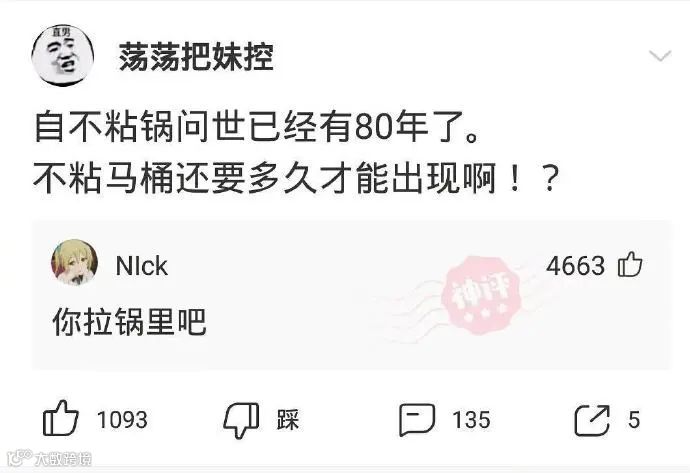The height and width of the screenshot is (473, 690).
Task: Click the 不粘马桶 question line
Action: click(297, 178)
